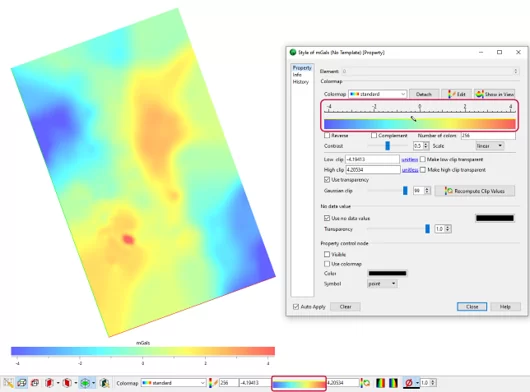Open the Symbol point dropdown

(x=382, y=284)
